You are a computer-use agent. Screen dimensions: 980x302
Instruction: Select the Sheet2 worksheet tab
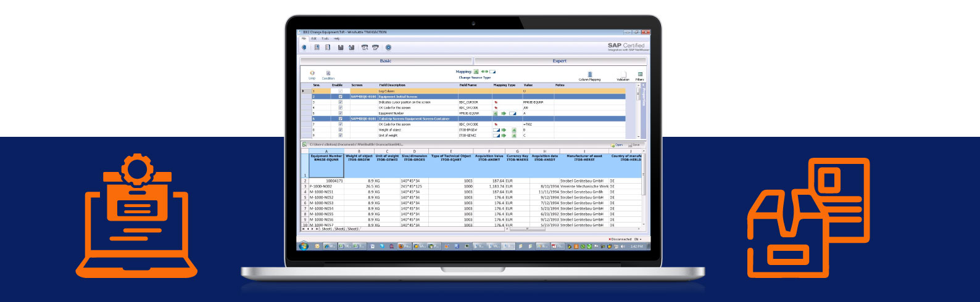tap(340, 229)
